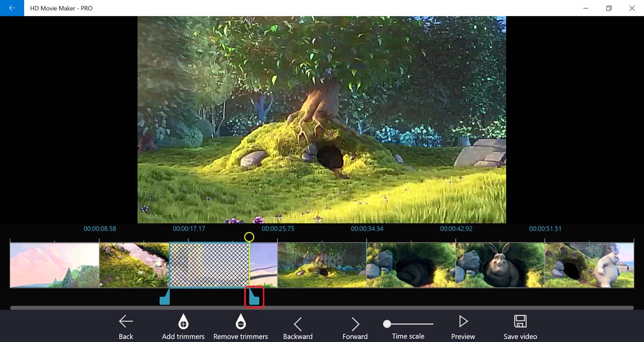The image size is (644, 342).
Task: Click the video preview frame
Action: point(321,120)
